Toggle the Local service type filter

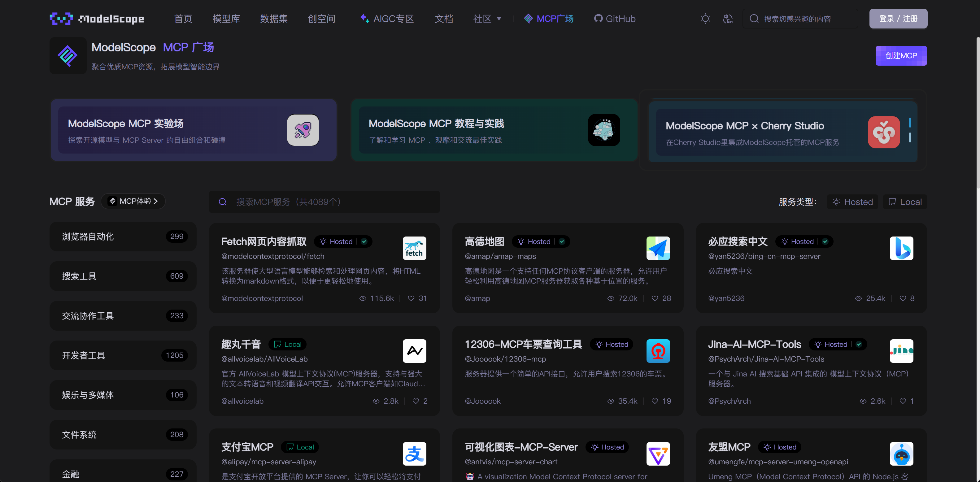point(905,202)
